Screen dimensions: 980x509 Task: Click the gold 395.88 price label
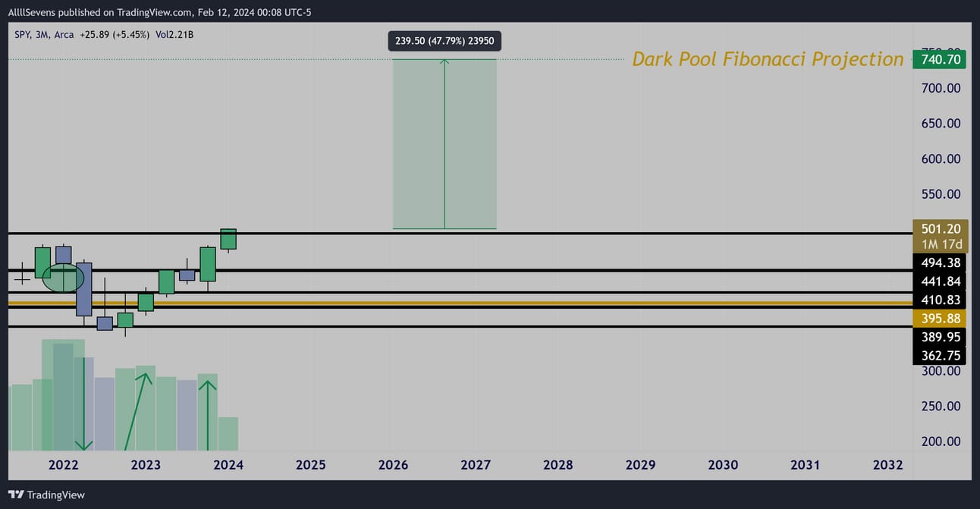point(941,319)
